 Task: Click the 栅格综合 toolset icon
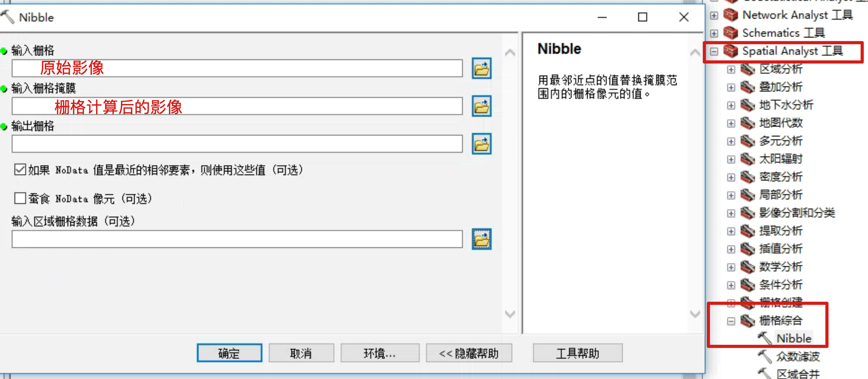tap(747, 321)
